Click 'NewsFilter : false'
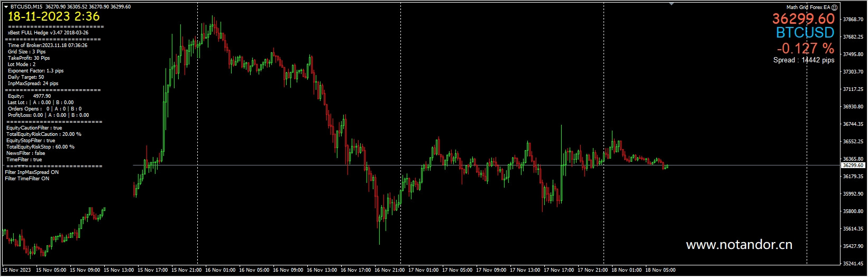The height and width of the screenshot is (277, 868). [x=25, y=153]
